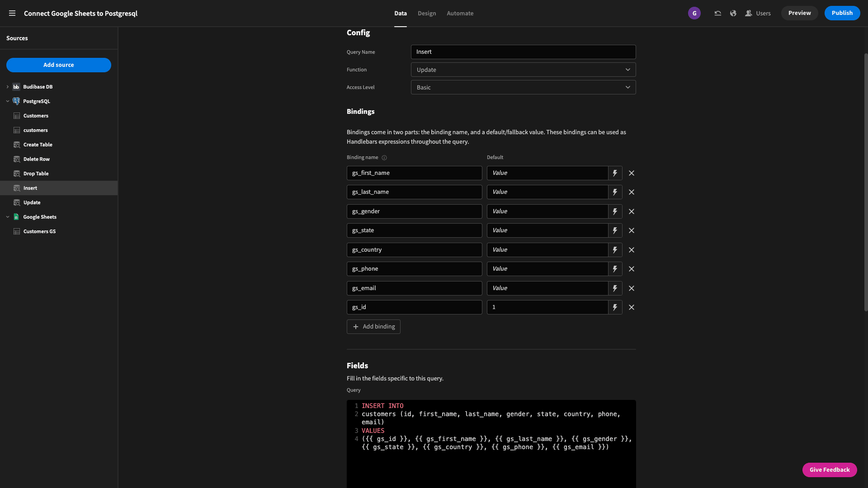This screenshot has height=488, width=868.
Task: Remove the gs_last_name binding
Action: point(632,192)
